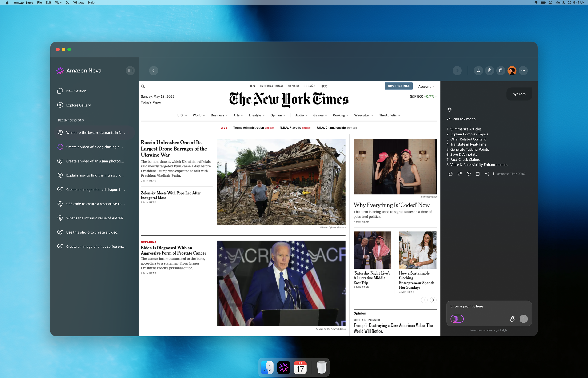Viewport: 588px width, 378px height.
Task: Open Amazon Nova from the dock
Action: [x=283, y=367]
